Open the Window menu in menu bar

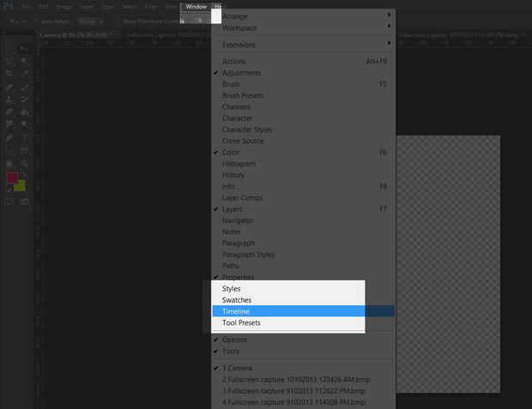point(196,7)
